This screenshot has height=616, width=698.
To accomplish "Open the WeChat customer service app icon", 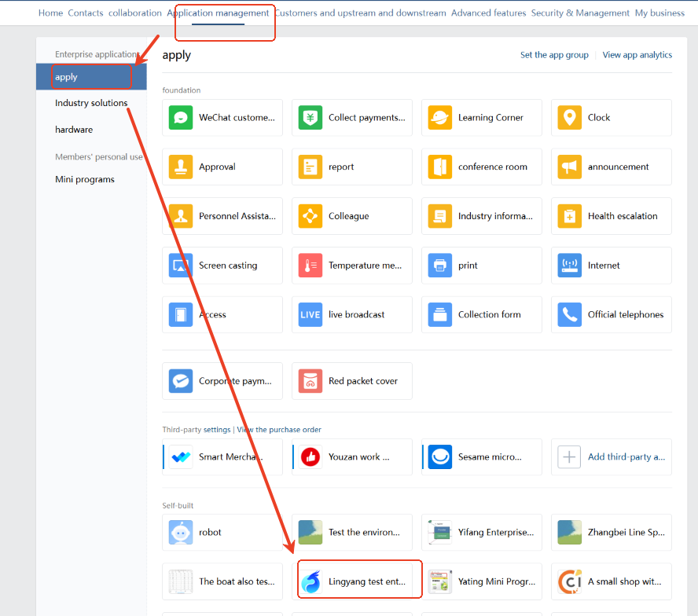I will [x=180, y=118].
